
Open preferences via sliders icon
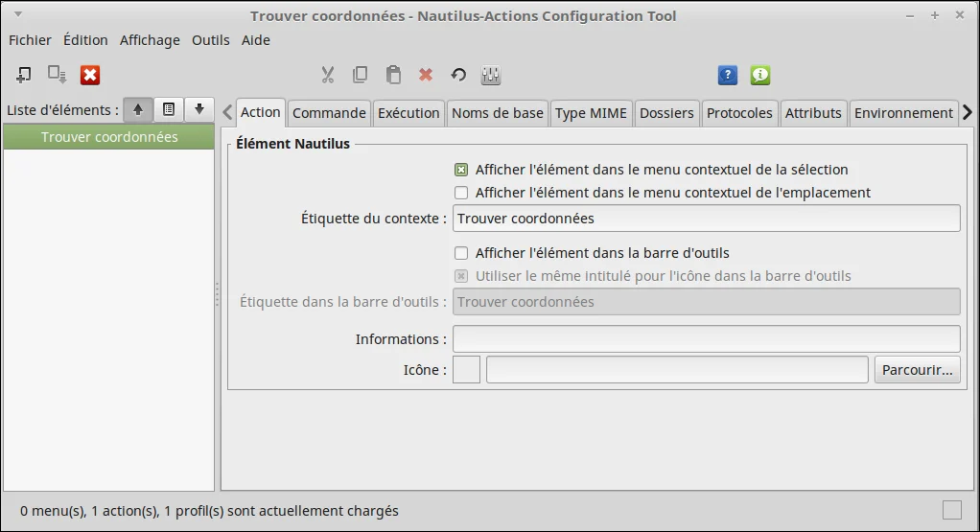(491, 75)
